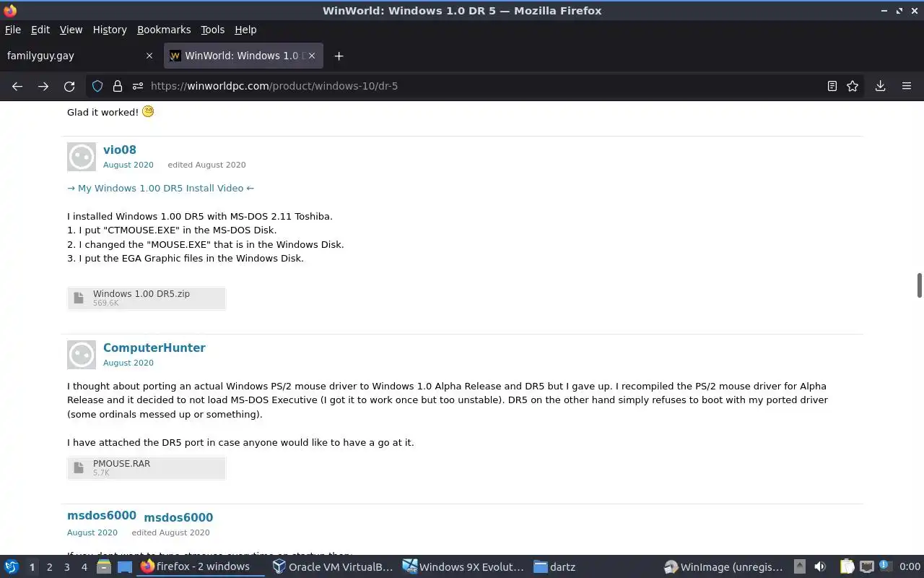924x578 pixels.
Task: Switch to Windows 9X Evolution taskbar window
Action: pos(463,567)
